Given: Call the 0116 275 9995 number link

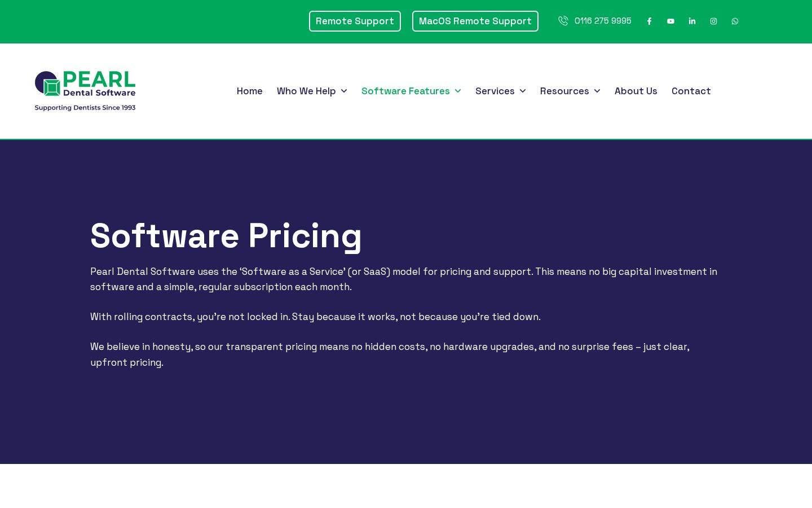Looking at the screenshot, I should [x=603, y=21].
